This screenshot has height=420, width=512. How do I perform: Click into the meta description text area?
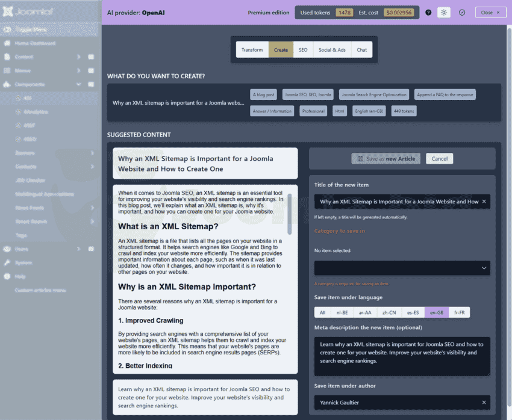pyautogui.click(x=402, y=356)
